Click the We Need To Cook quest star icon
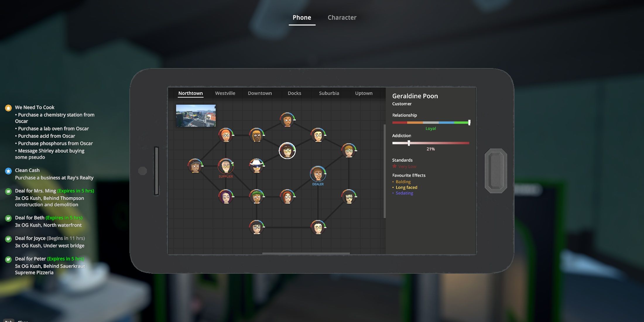Screen dimensions: 644x322 8,108
